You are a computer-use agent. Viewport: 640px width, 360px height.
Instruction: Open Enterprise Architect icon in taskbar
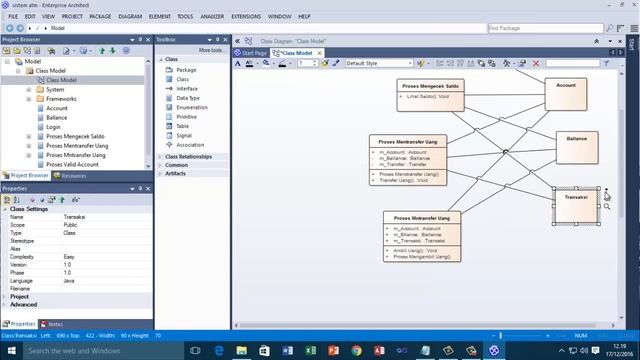pos(494,351)
